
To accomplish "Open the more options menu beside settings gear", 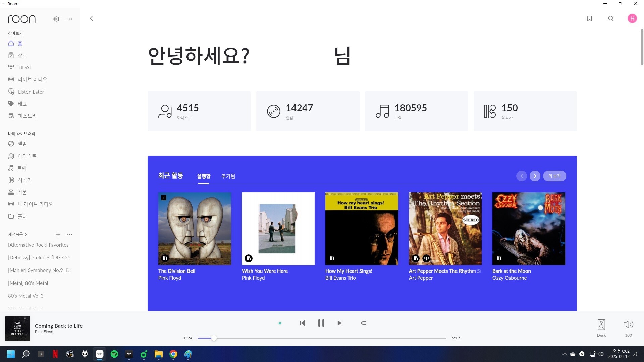I will click(69, 19).
